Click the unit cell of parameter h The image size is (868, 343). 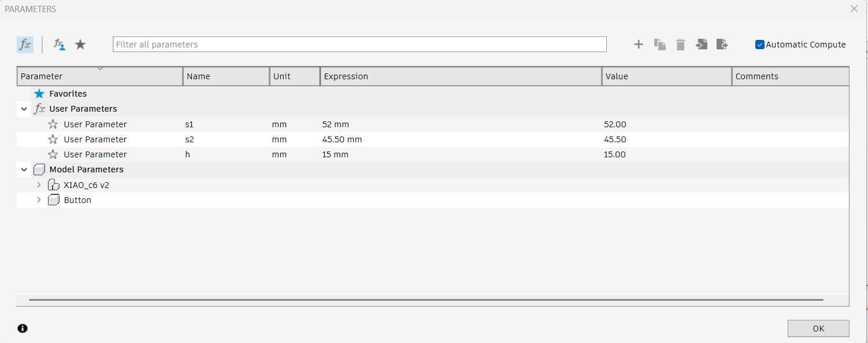pyautogui.click(x=279, y=154)
